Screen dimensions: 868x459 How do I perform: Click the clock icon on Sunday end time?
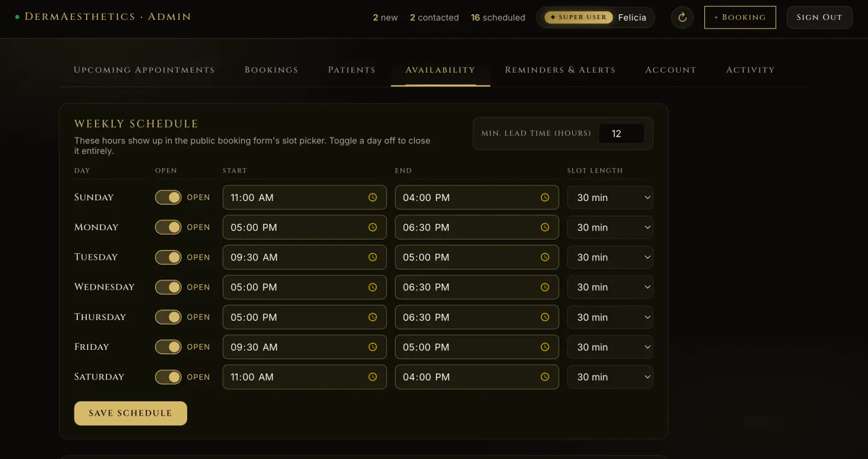[545, 197]
